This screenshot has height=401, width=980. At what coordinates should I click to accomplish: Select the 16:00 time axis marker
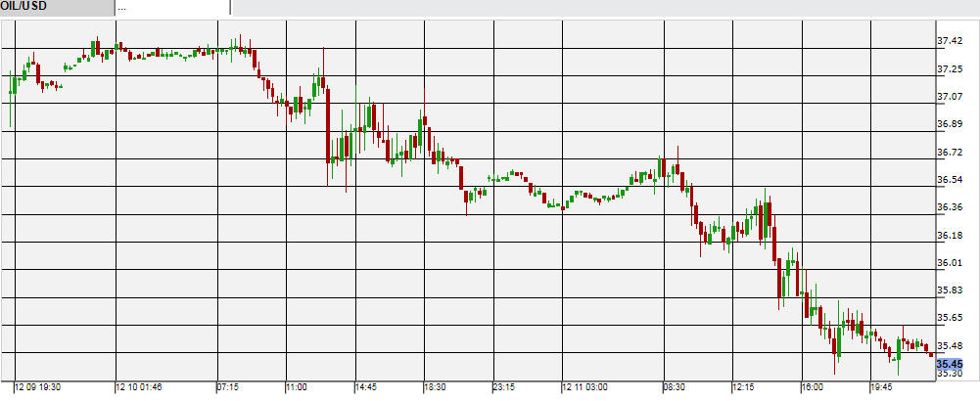click(x=814, y=387)
